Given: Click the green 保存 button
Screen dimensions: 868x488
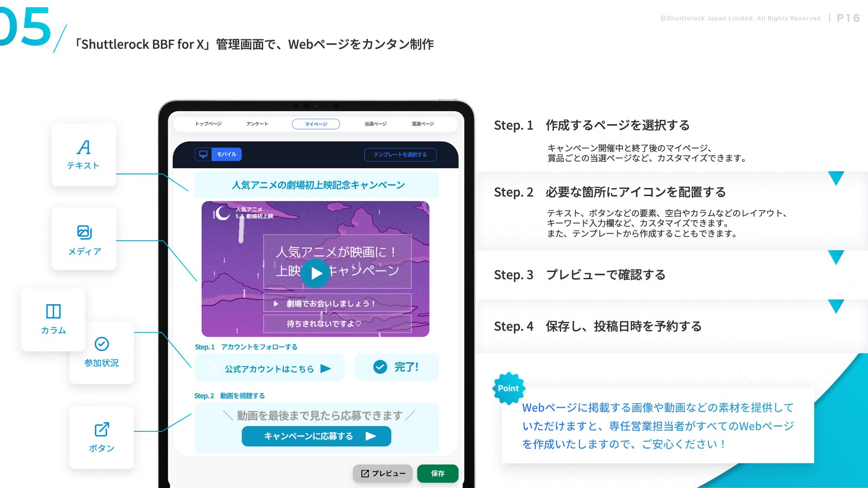Looking at the screenshot, I should pyautogui.click(x=438, y=474).
